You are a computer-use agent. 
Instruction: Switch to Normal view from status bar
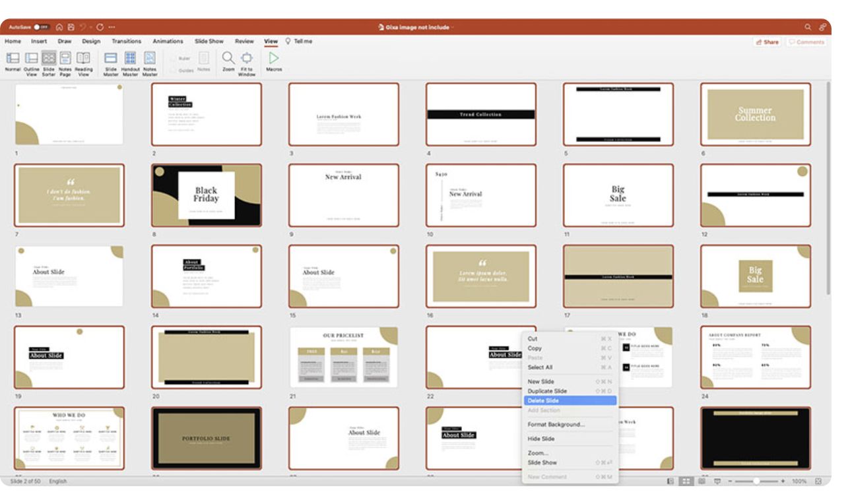click(670, 482)
